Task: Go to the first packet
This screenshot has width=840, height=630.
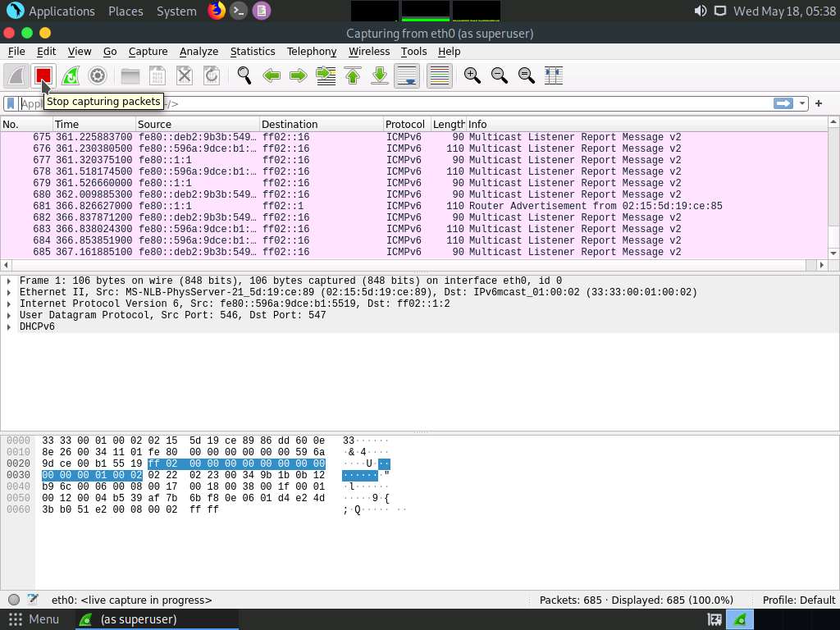Action: (x=353, y=75)
